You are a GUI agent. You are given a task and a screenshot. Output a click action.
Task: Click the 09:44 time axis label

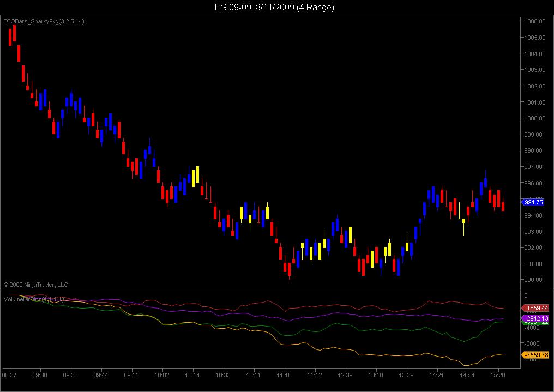coord(101,375)
